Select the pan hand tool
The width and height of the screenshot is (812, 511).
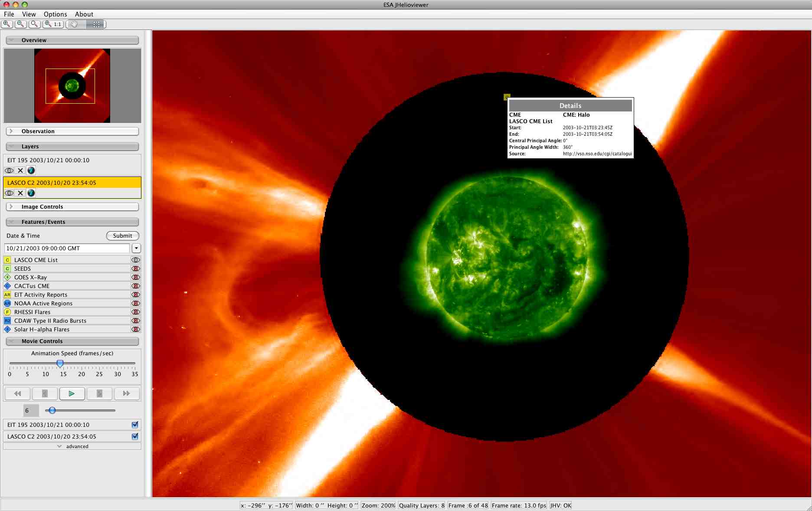pos(75,24)
